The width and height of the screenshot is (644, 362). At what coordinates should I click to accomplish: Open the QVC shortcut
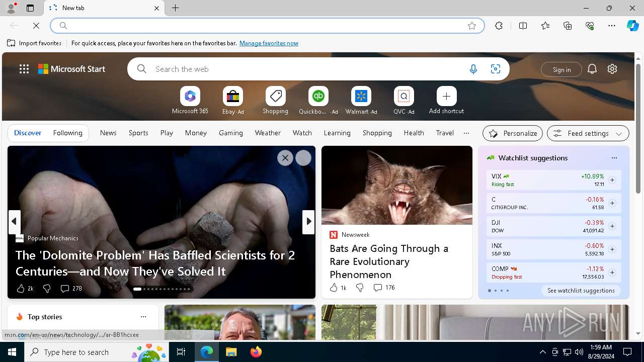404,101
